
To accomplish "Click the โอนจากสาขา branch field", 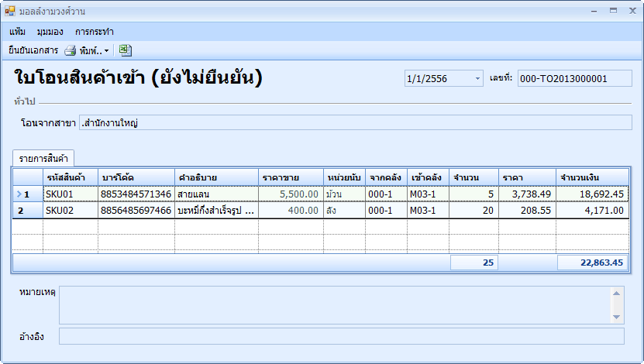I will 355,123.
